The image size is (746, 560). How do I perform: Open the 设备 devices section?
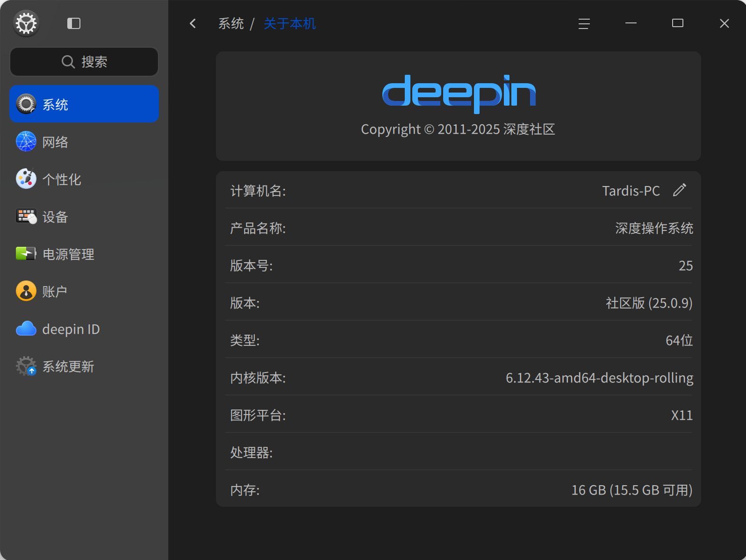[84, 216]
